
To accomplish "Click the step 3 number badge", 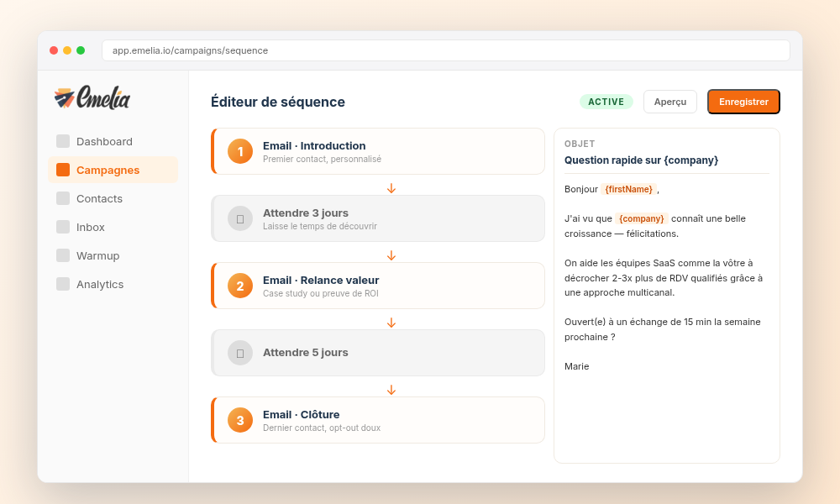I will click(x=240, y=420).
